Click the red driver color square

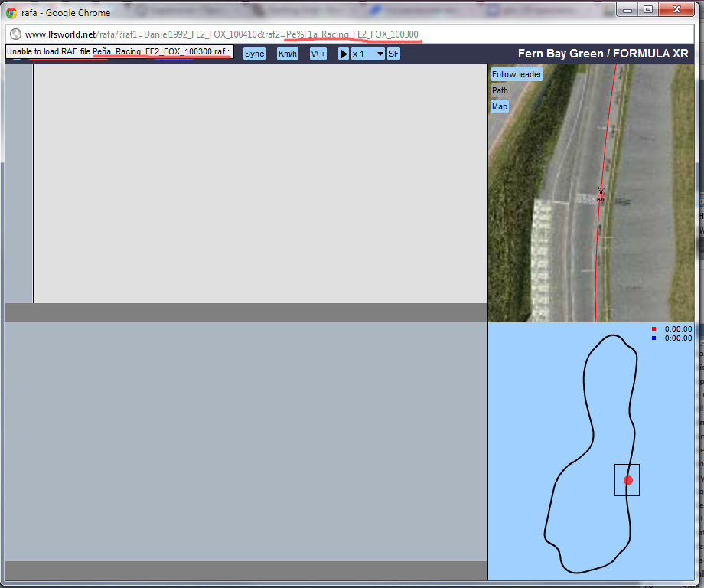click(653, 328)
